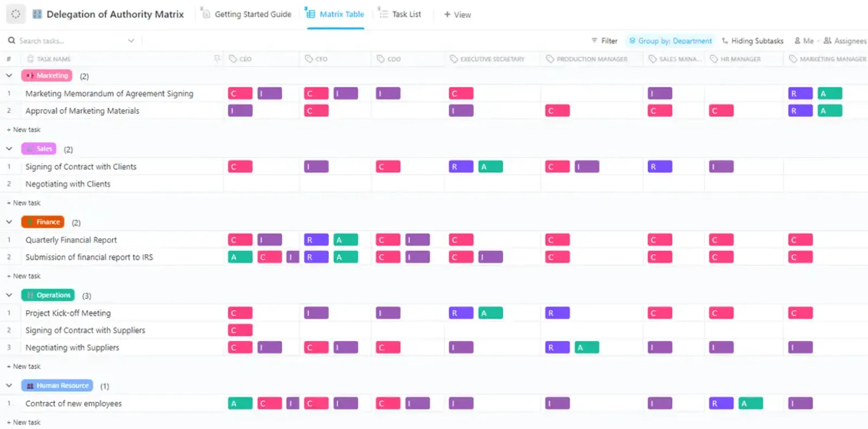Click the Human Resource department tag

pos(57,386)
